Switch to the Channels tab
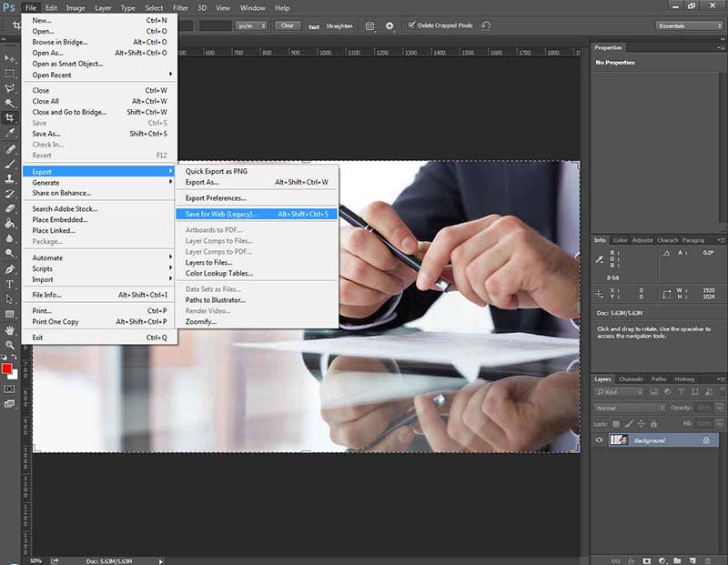The width and height of the screenshot is (728, 565). tap(631, 379)
